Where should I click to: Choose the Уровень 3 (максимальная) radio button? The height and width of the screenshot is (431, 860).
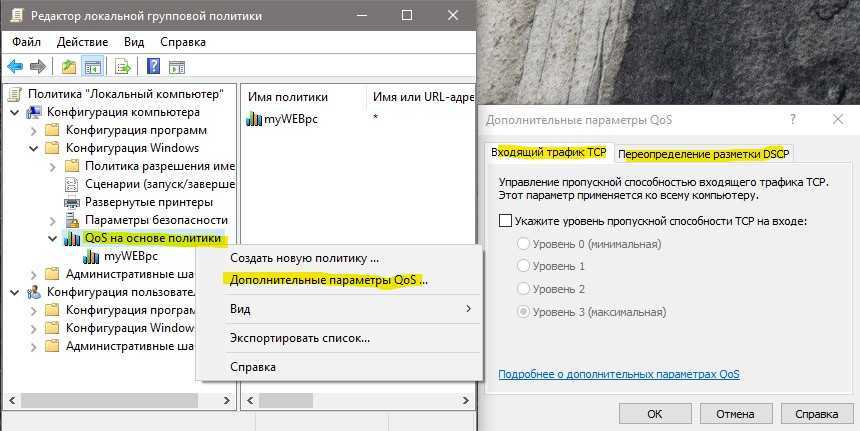coord(522,312)
